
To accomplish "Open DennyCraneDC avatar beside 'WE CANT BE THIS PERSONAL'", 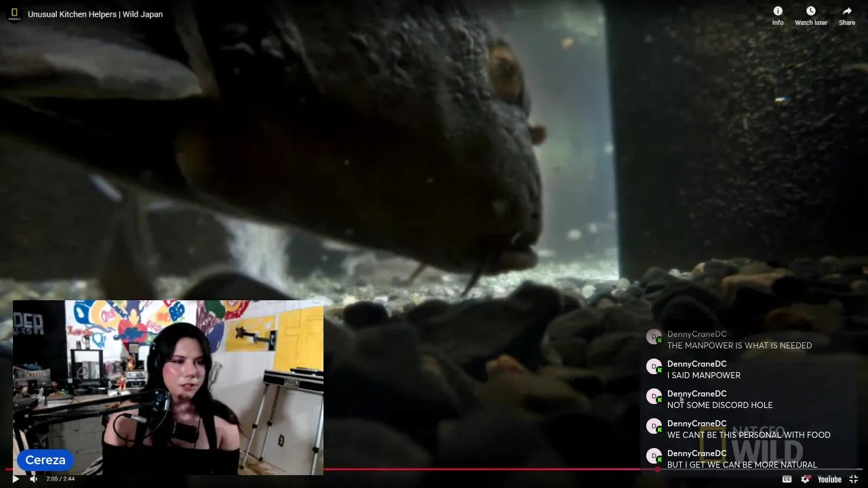I will 654,426.
